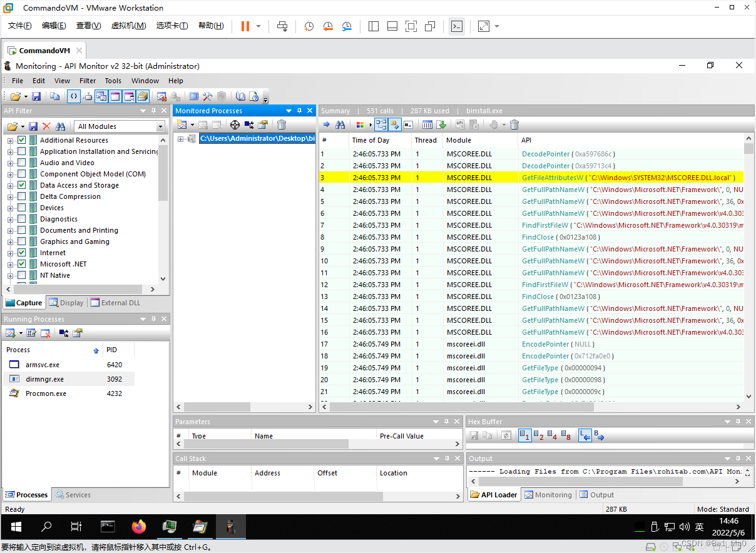This screenshot has width=756, height=553.
Task: Open VMware 虚拟机(M) menu
Action: click(x=128, y=26)
